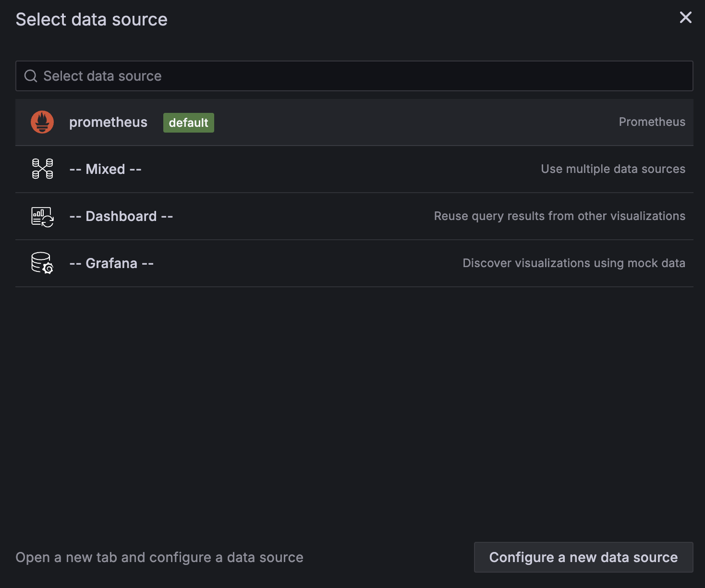Select the -- Grafana -- data source
This screenshot has width=705, height=588.
pyautogui.click(x=354, y=263)
